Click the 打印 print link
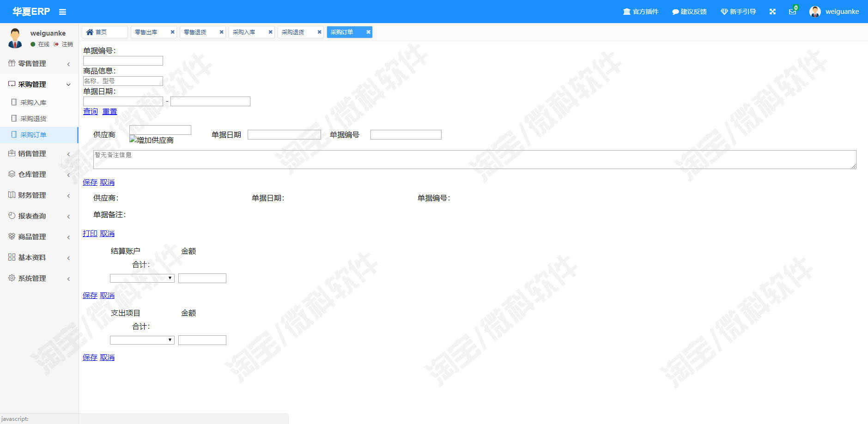The width and height of the screenshot is (868, 424). click(90, 233)
